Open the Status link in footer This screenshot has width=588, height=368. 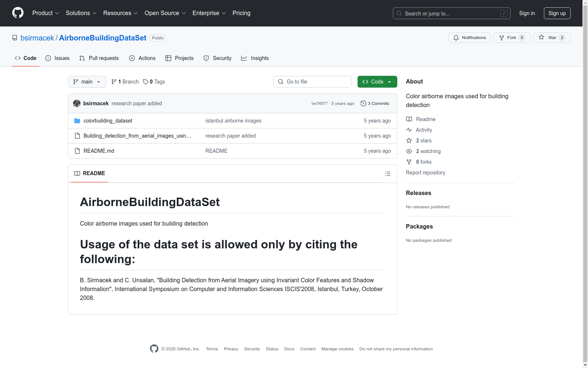(x=272, y=349)
